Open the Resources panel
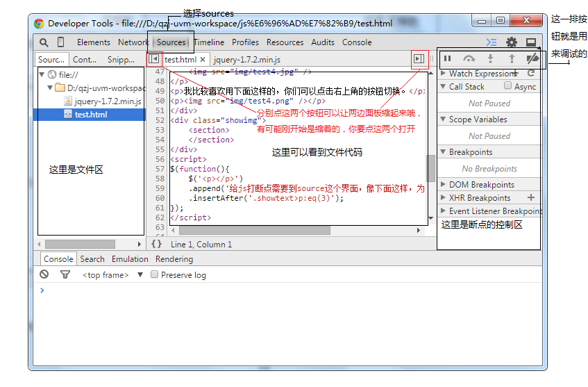Viewport: 588px width, 387px height. (x=285, y=42)
